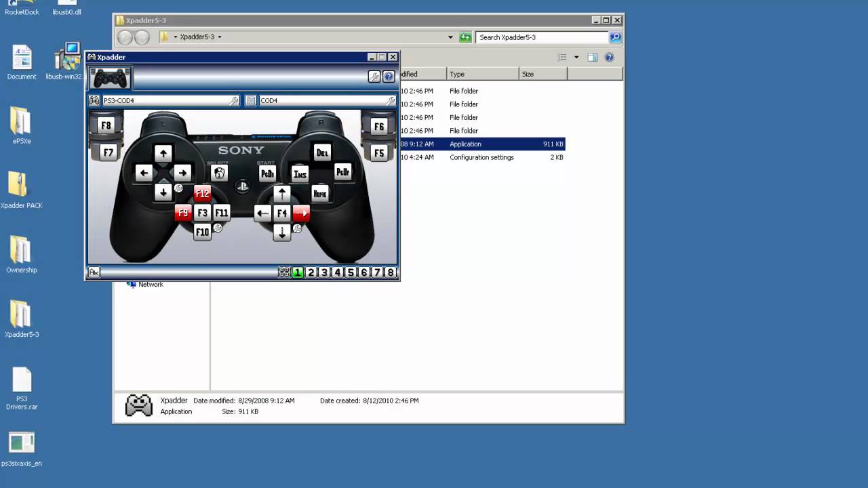
Task: Switch to set 7 in Xpadder
Action: coord(377,272)
